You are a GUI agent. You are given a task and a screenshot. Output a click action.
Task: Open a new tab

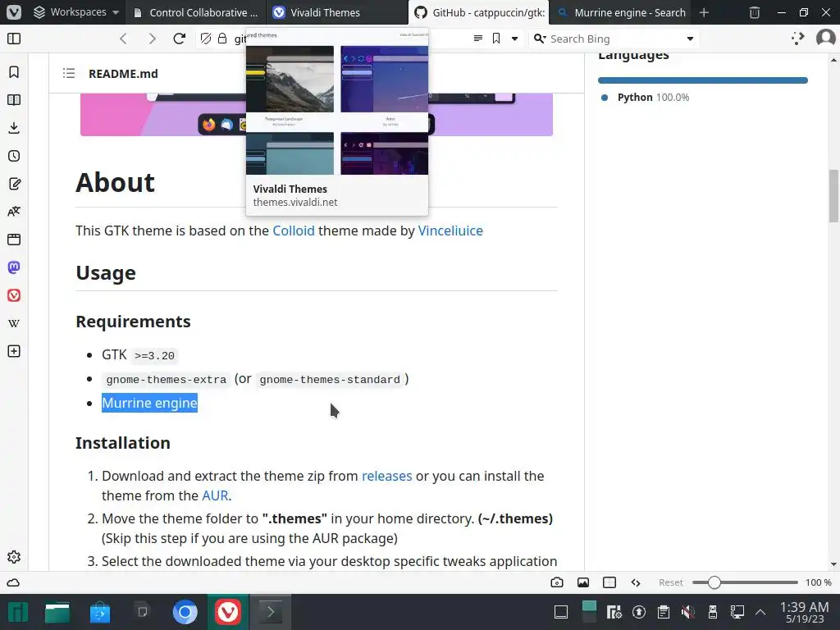(x=704, y=12)
